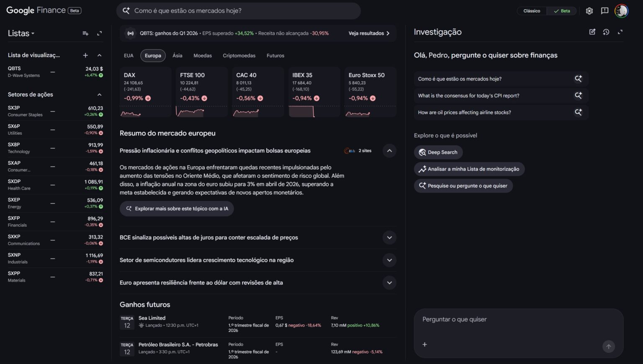Click the 2 sites source icons
Image resolution: width=643 pixels, height=364 pixels.
pyautogui.click(x=350, y=151)
